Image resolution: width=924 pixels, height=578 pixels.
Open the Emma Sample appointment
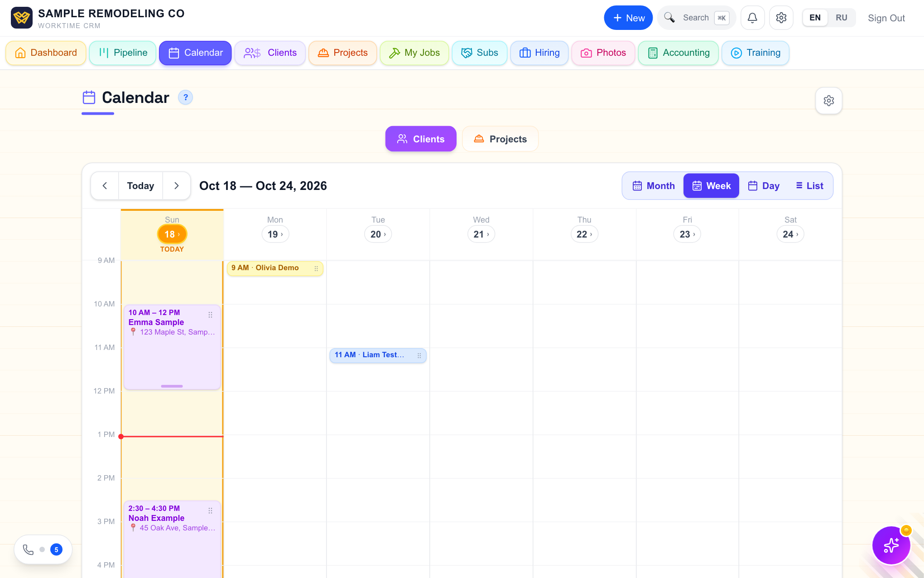172,347
